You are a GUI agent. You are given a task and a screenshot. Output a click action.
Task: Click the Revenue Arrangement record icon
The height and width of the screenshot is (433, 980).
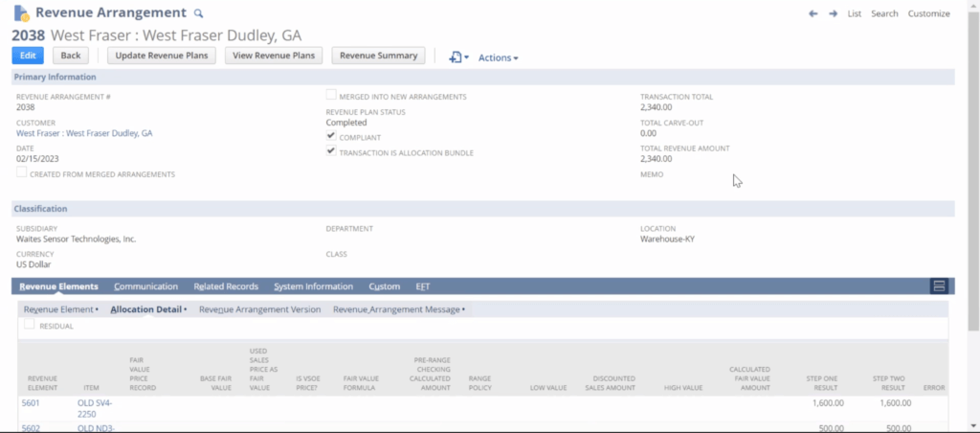[21, 13]
